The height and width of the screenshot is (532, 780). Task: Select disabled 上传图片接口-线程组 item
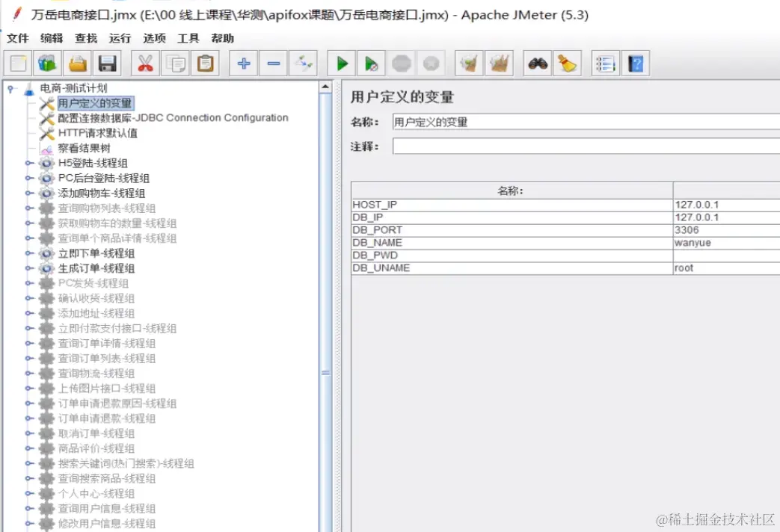pyautogui.click(x=106, y=389)
